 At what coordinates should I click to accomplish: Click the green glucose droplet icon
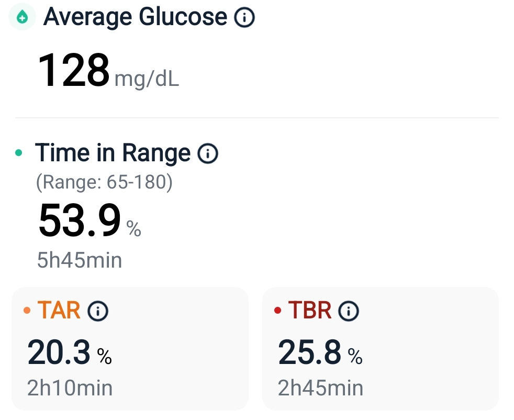point(22,18)
